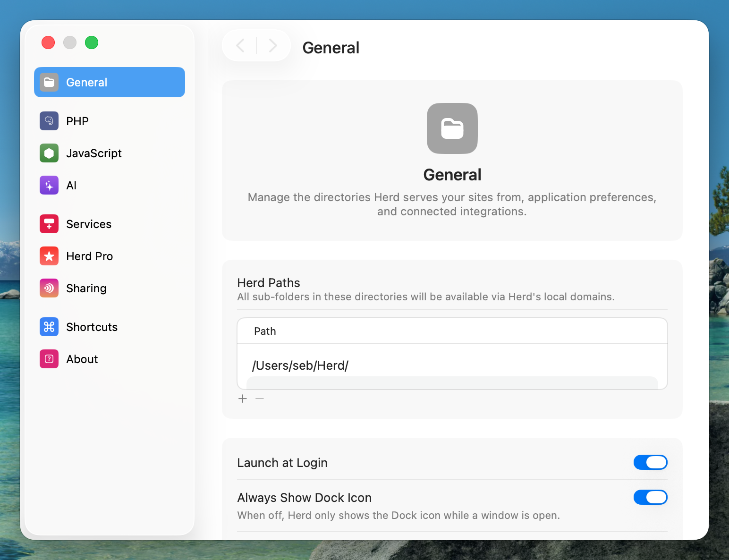Screen dimensions: 729x560
Task: Click the green zoom window button
Action: (x=92, y=42)
